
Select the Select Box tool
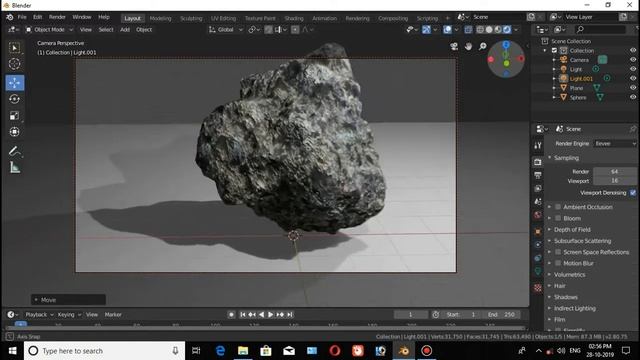coord(15,48)
